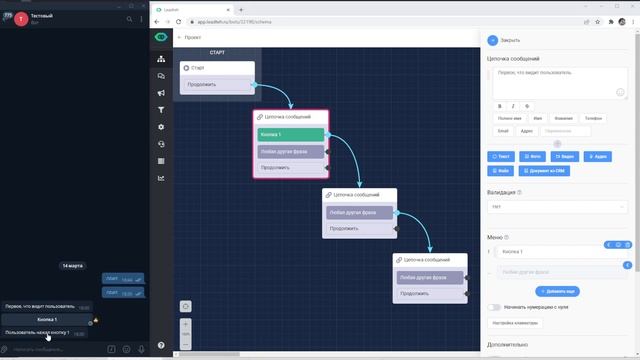
Task: Open emoji picker in Telegram input
Action: coord(127,349)
